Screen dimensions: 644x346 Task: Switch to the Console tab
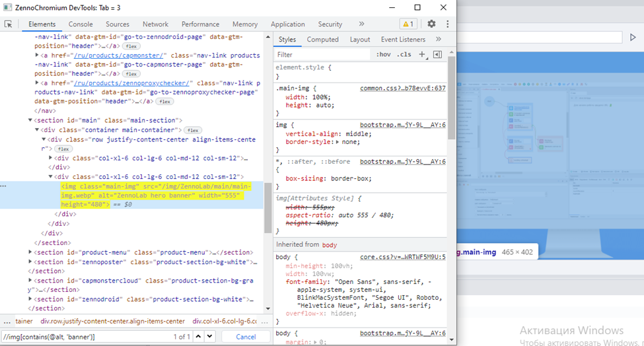tap(81, 24)
